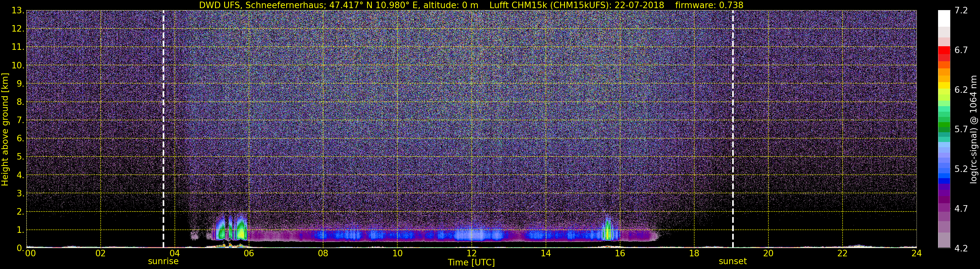
Task: Click the colorbar tick value 5.7
Action: coord(961,130)
